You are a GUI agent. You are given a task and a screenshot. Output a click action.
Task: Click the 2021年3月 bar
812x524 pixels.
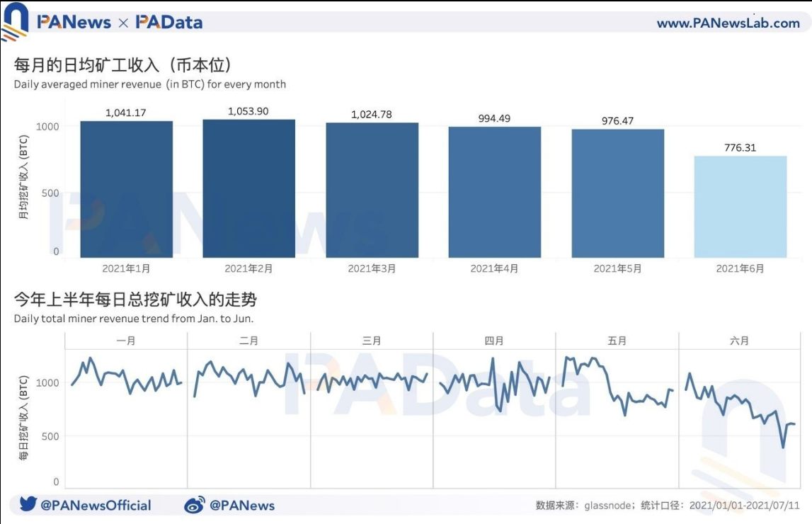[372, 190]
